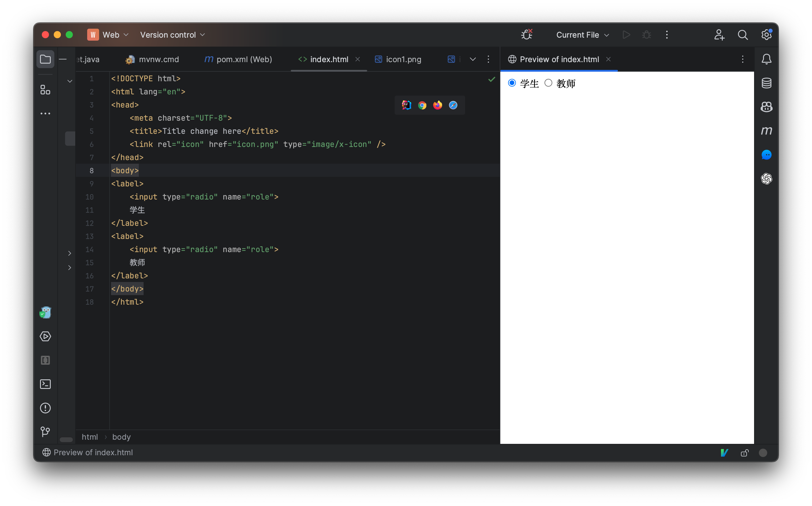Collapse the top project tree node
Screen dimensions: 812x506
70,81
